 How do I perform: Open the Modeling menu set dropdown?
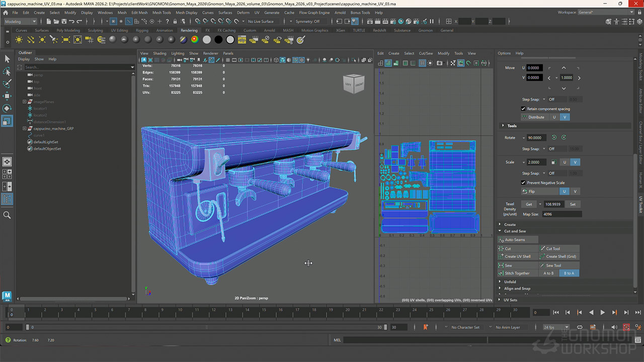click(x=20, y=22)
